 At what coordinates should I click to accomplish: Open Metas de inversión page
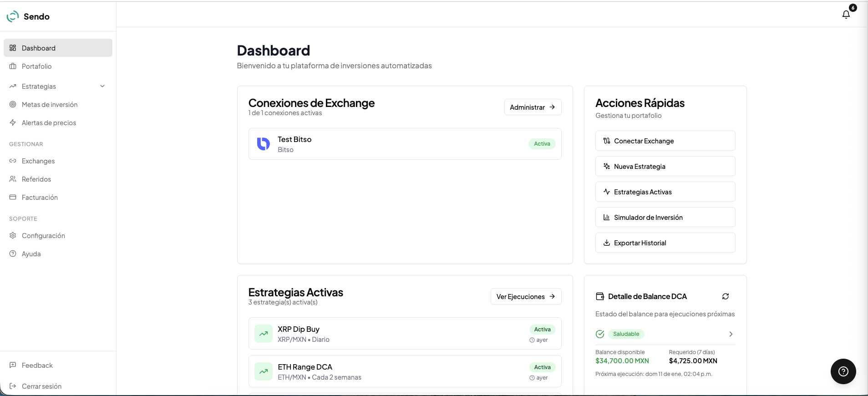click(x=58, y=104)
